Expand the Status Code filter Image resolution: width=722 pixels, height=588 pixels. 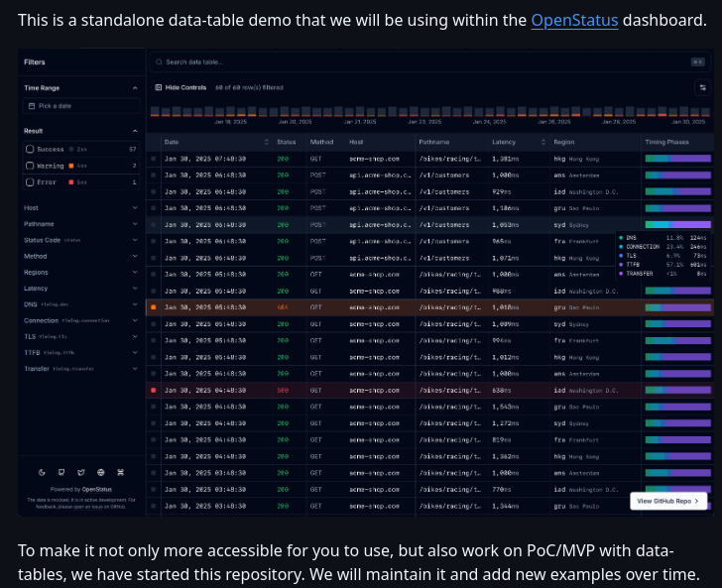point(80,240)
